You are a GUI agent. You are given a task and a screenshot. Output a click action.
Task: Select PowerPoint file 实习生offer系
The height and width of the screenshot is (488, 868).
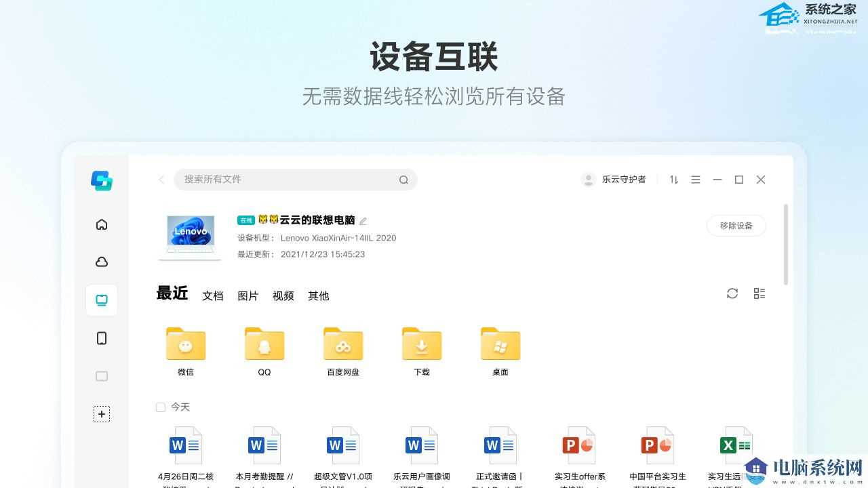(x=579, y=455)
